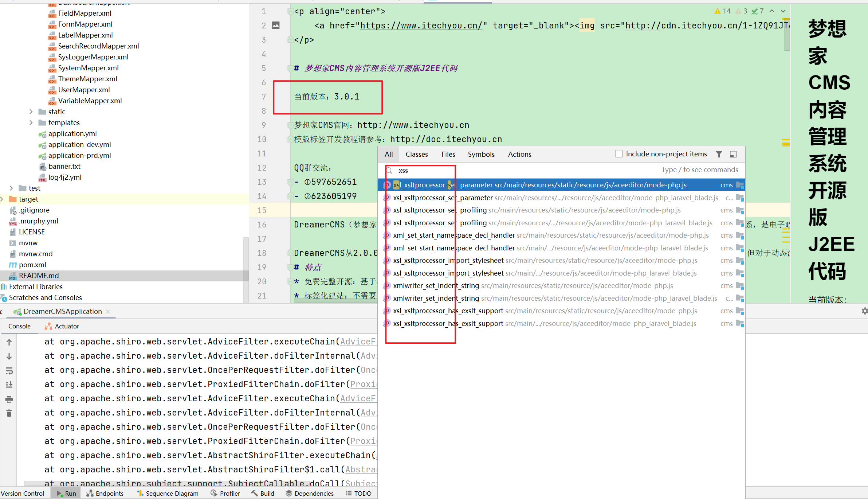Screen dimensions: 868x499
Task: Select README.md in project tree
Action: 39,276
